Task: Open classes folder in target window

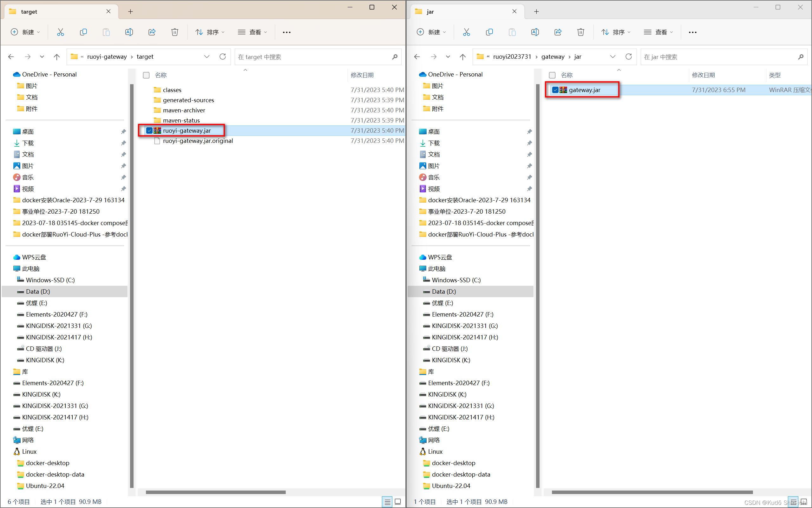Action: tap(172, 90)
